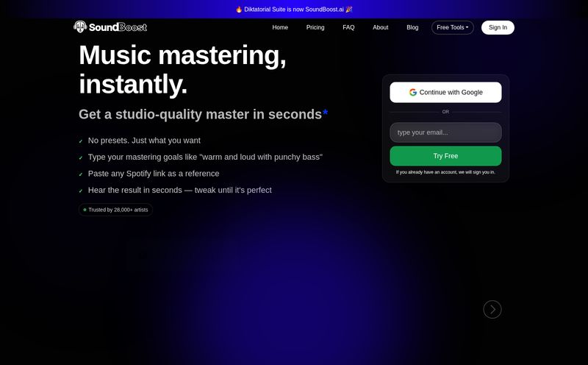The image size is (588, 365).
Task: Click the Trusted by 28,000+ artists badge
Action: click(x=115, y=210)
